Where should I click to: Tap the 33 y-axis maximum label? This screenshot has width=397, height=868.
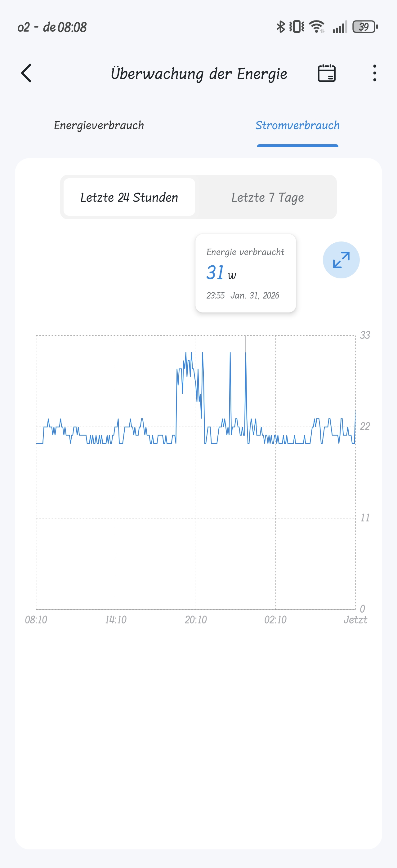pyautogui.click(x=365, y=335)
